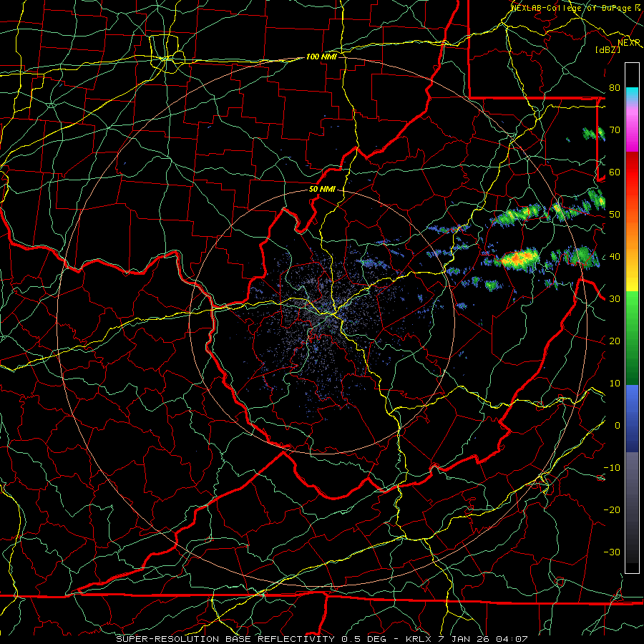Click the 50 NMI range ring label
The image size is (644, 644).
click(x=322, y=190)
